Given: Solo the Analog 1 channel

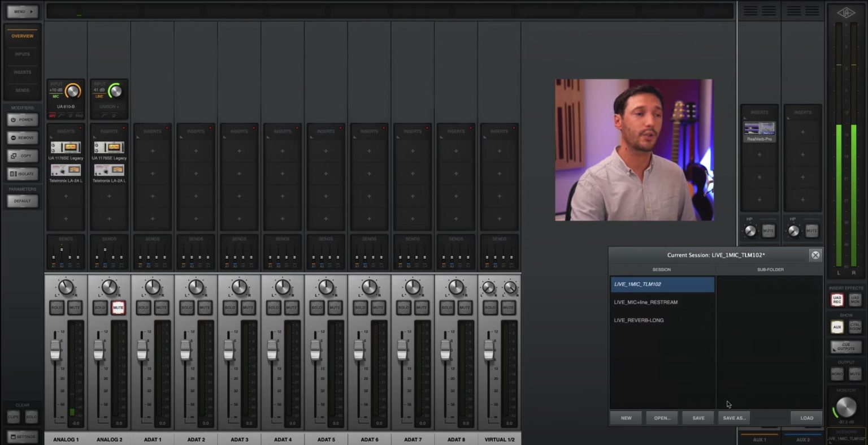Looking at the screenshot, I should tap(57, 308).
